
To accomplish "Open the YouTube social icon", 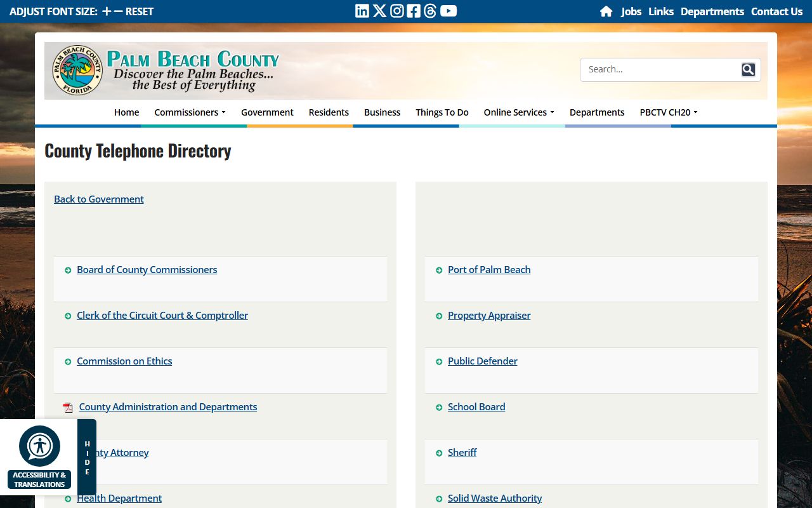I will click(449, 11).
